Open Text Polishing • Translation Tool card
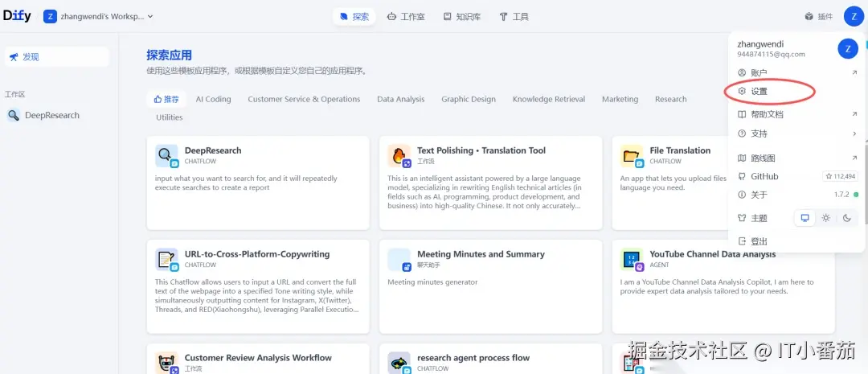868x374 pixels. pyautogui.click(x=481, y=150)
